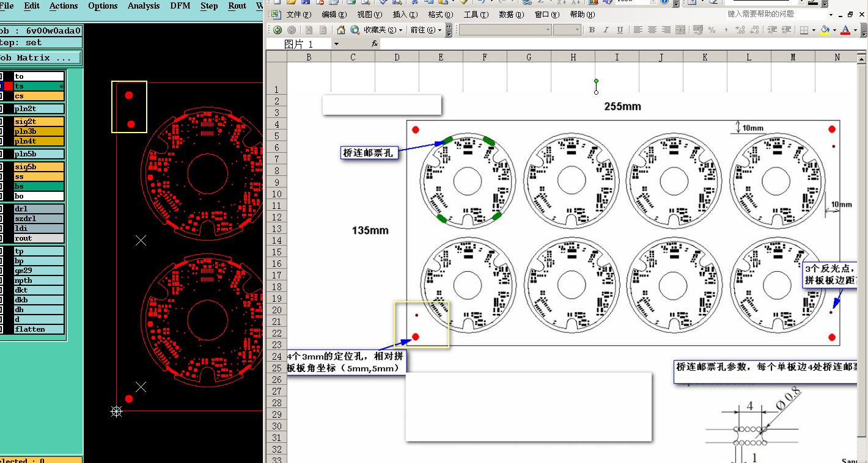Open the 收藏夹 favorites dropdown
This screenshot has height=463, width=868.
pos(383,29)
